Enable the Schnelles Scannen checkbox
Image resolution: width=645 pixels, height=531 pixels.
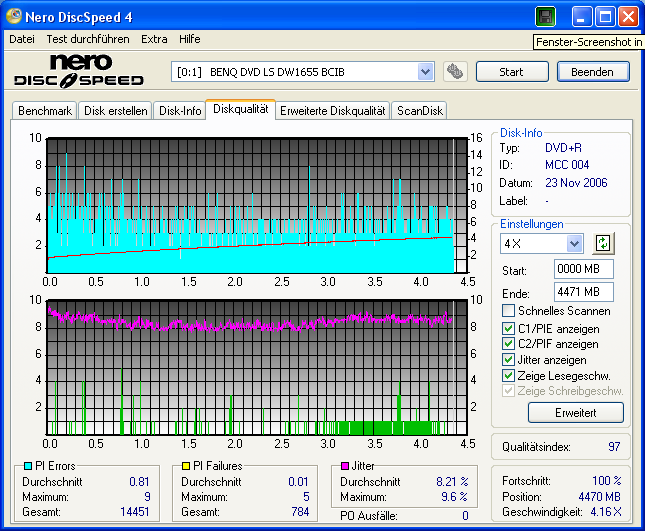[x=509, y=312]
